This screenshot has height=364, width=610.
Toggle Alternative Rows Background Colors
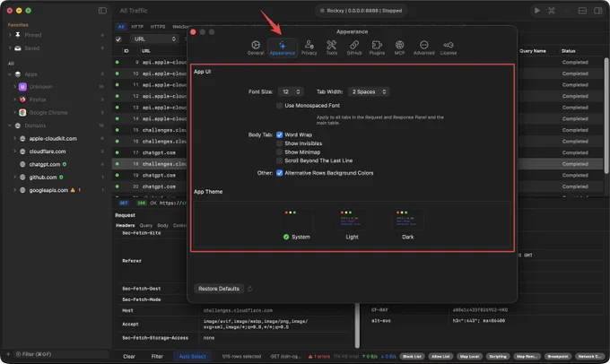coord(279,173)
